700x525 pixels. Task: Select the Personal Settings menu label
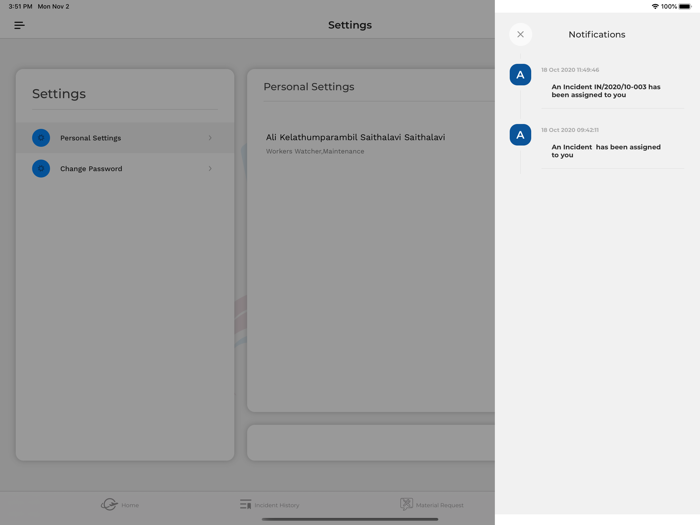click(x=90, y=138)
